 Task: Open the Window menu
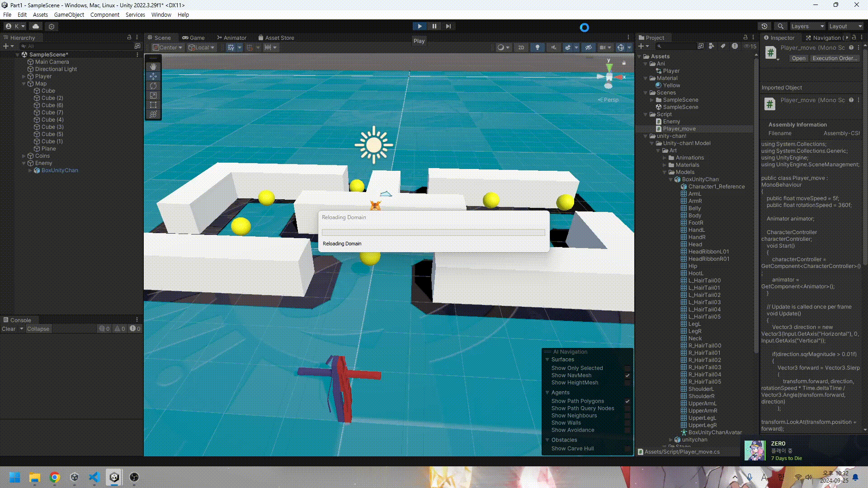(161, 15)
